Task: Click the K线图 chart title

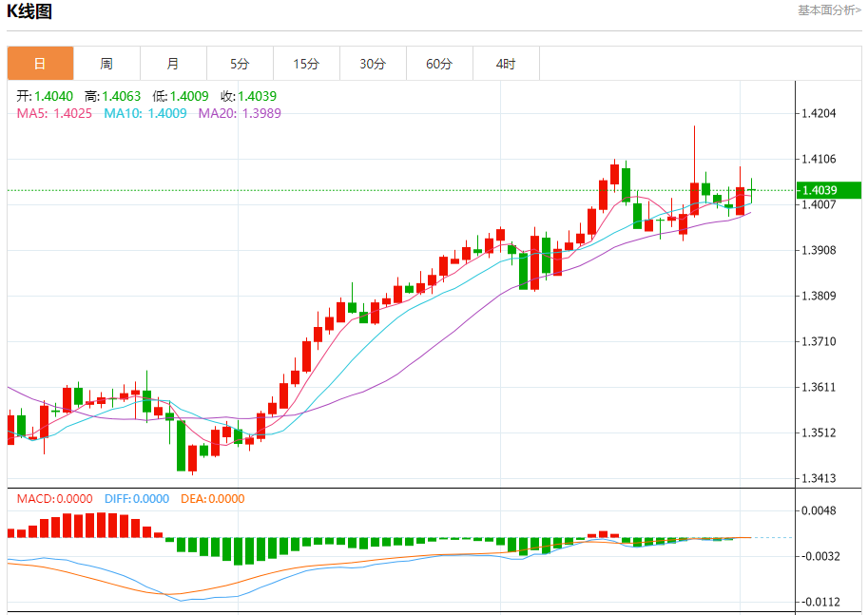Action: tap(29, 11)
